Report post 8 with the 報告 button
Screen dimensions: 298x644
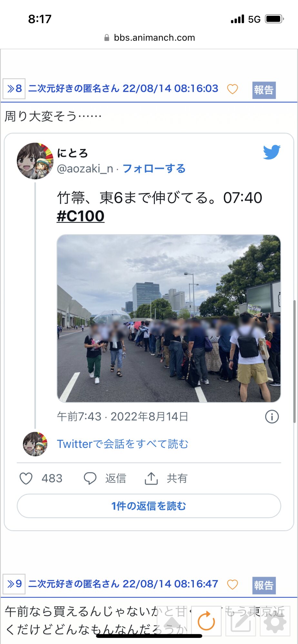[264, 90]
